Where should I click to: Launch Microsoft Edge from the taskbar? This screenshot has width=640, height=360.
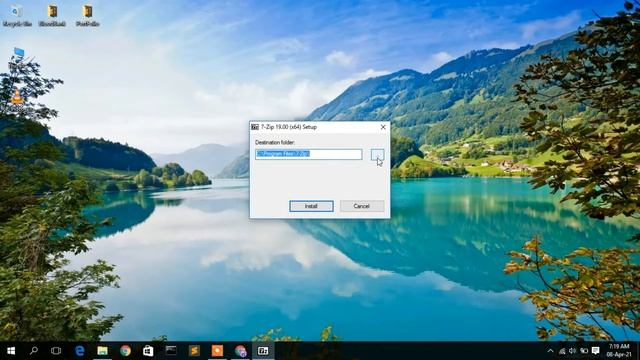tap(80, 351)
